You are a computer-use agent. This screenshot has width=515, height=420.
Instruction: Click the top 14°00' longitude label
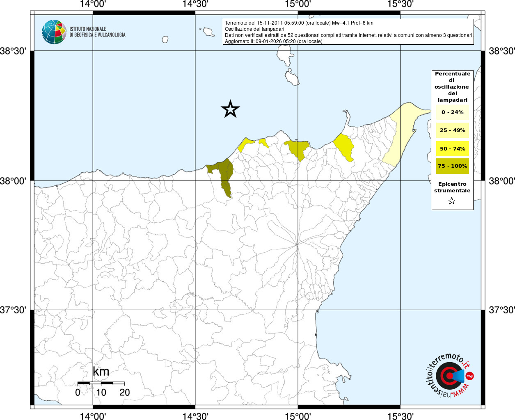(93, 5)
